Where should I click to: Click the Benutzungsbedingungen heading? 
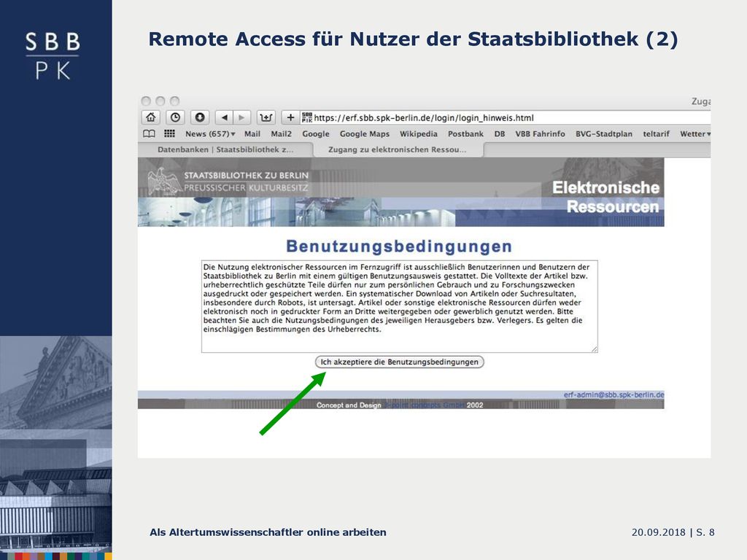(x=399, y=246)
